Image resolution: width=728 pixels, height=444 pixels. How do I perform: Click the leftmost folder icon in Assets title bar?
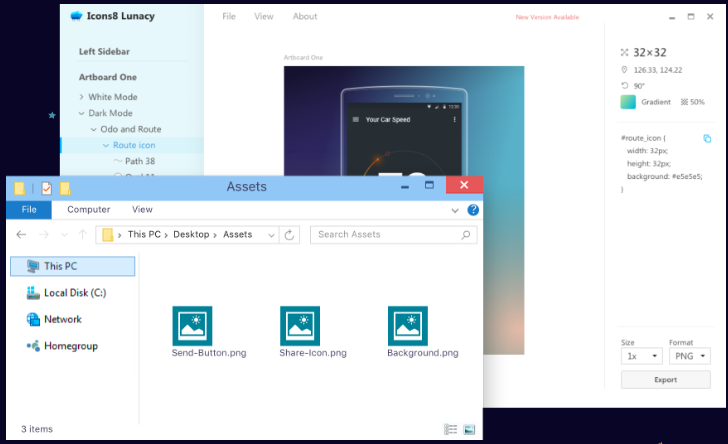tap(20, 188)
